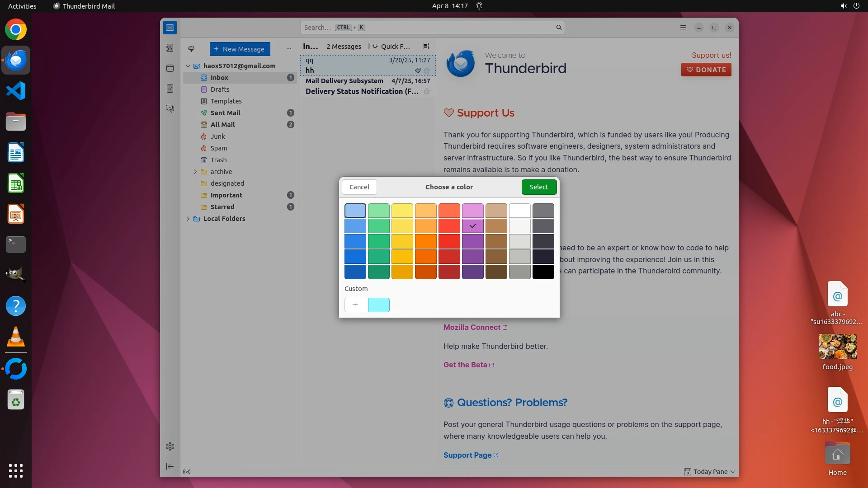This screenshot has width=868, height=488.
Task: Click the add custom color plus button
Action: click(x=355, y=305)
